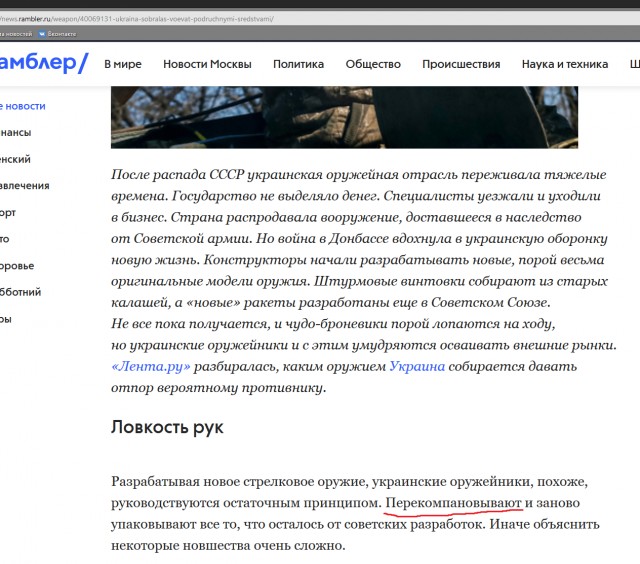Open the sidebar item ending «енский»

click(15, 159)
